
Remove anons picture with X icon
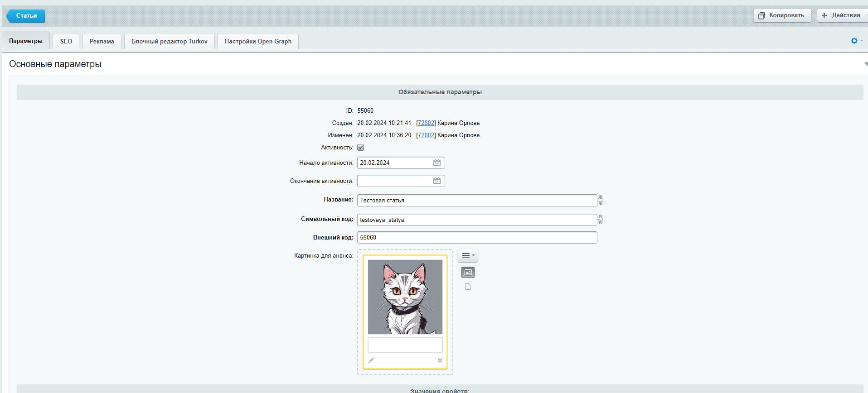click(x=440, y=360)
